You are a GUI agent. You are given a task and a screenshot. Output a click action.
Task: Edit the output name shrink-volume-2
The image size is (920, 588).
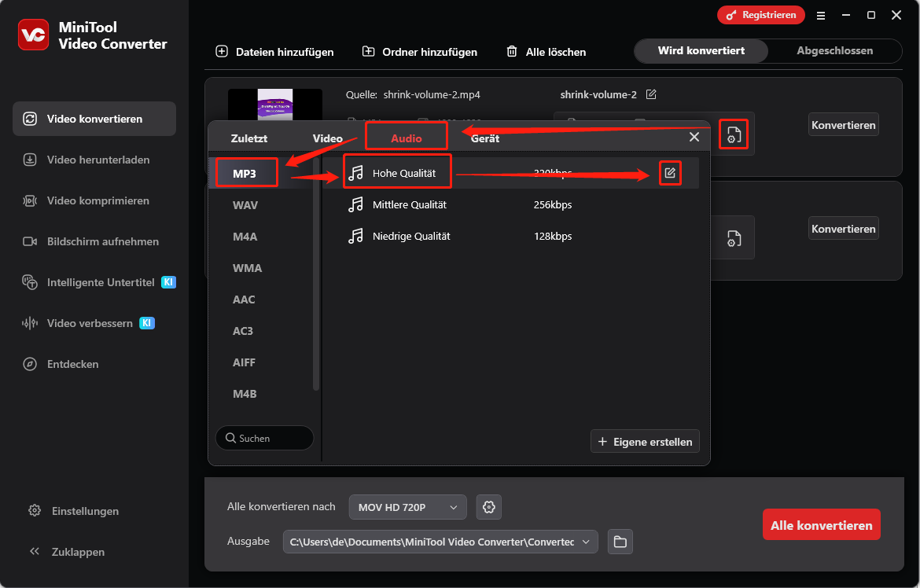[x=651, y=94]
